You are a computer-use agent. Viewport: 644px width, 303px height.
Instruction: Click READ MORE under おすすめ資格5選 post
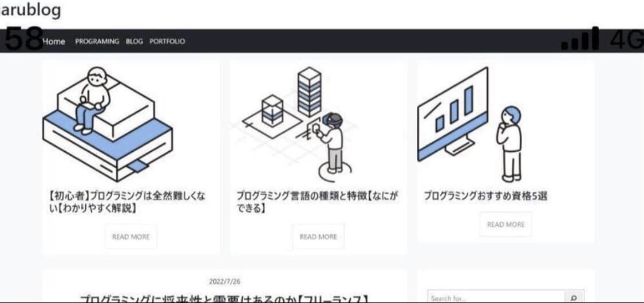click(x=505, y=225)
